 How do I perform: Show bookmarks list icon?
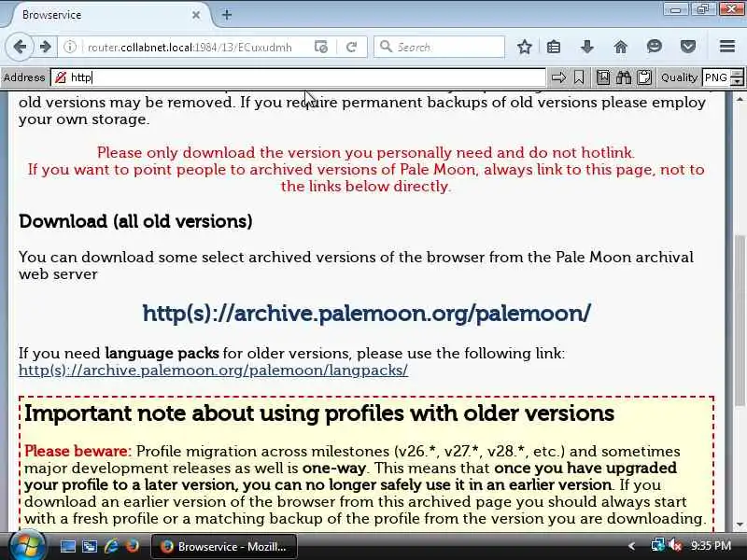tap(554, 47)
